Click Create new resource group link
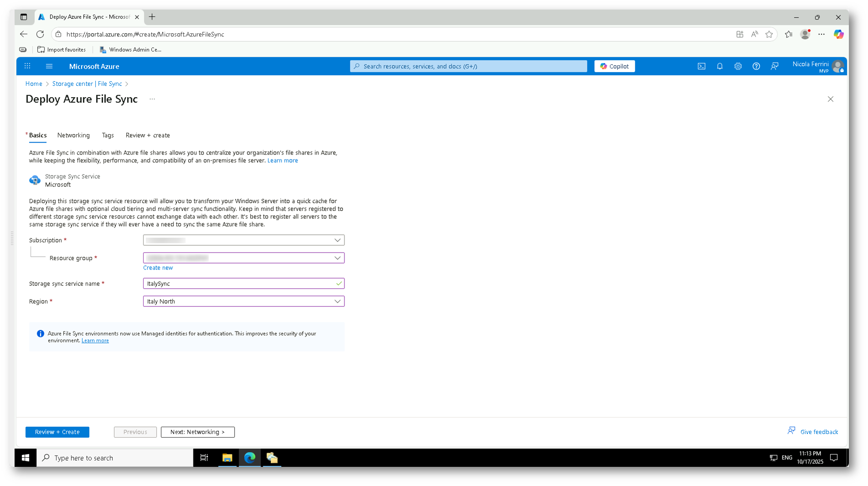Viewport: 868px width, 486px height. (x=158, y=268)
